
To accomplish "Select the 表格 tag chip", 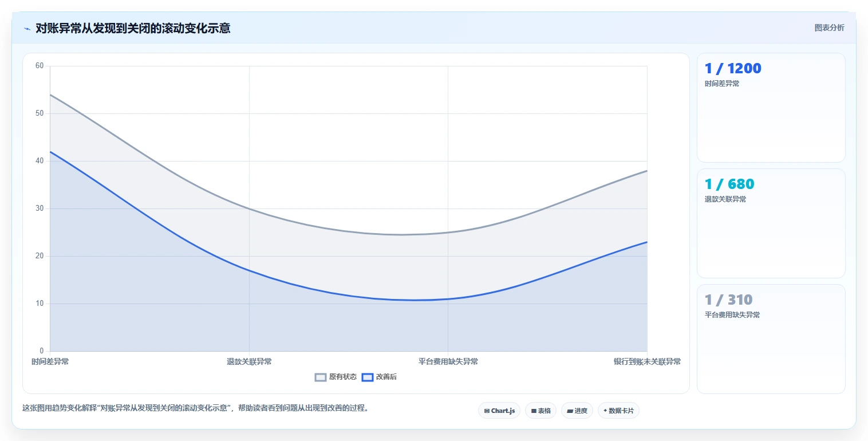I will click(540, 411).
